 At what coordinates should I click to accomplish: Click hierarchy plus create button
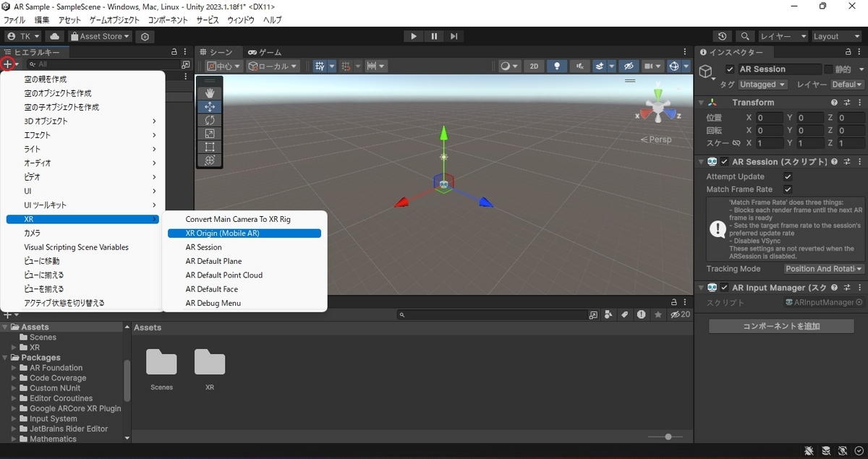click(8, 64)
